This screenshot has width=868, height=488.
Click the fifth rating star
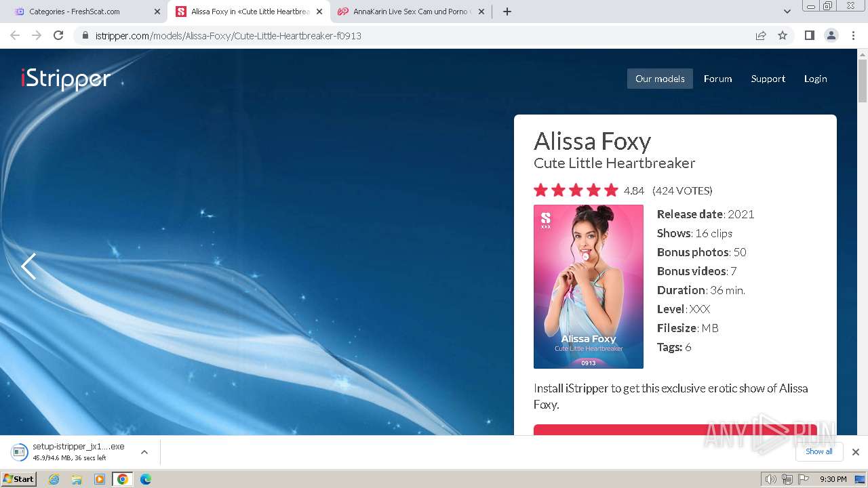click(611, 190)
